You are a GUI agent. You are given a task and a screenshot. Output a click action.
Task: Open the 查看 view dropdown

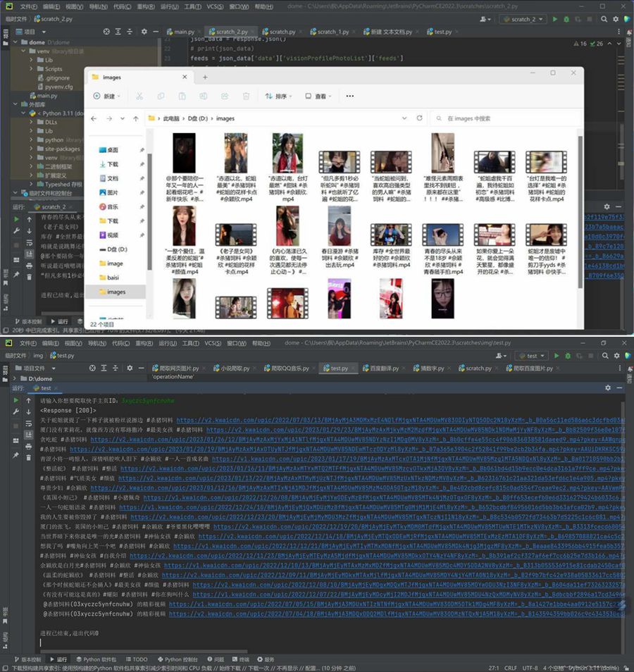point(318,96)
